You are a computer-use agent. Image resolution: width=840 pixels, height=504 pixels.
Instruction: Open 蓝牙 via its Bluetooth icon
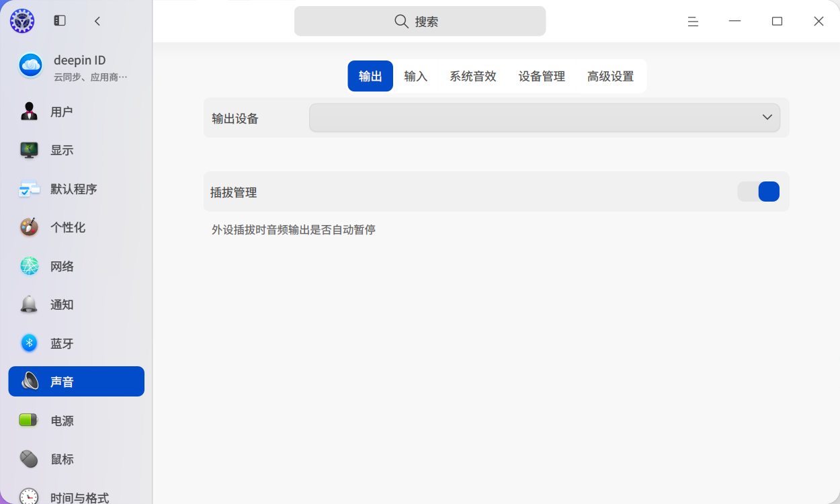tap(29, 343)
